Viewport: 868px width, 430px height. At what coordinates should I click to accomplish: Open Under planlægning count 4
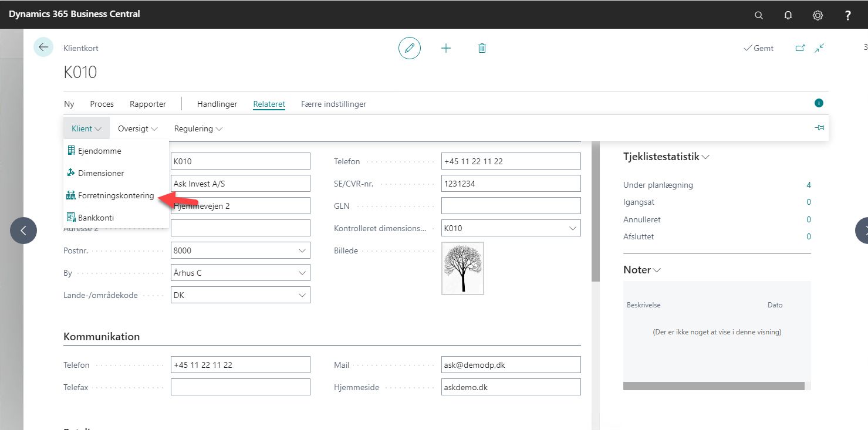click(808, 185)
